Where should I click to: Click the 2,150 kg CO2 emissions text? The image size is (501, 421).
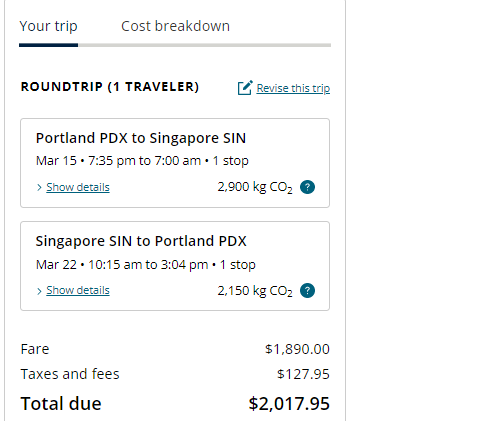click(255, 291)
